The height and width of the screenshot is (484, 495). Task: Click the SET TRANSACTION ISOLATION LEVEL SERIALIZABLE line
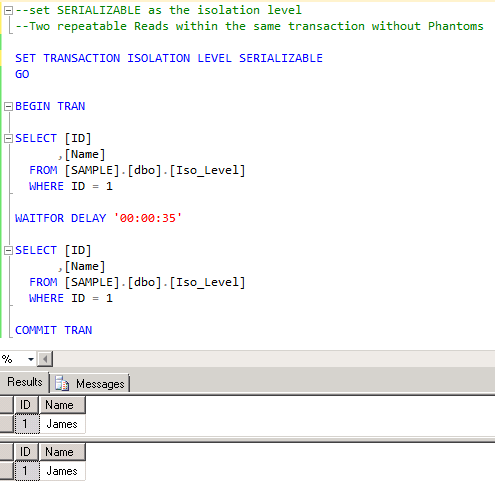(169, 58)
